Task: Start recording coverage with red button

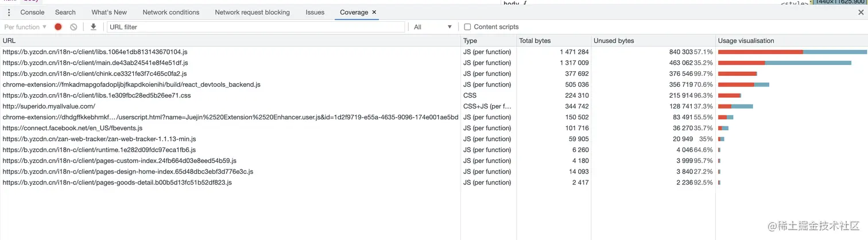Action: [58, 27]
